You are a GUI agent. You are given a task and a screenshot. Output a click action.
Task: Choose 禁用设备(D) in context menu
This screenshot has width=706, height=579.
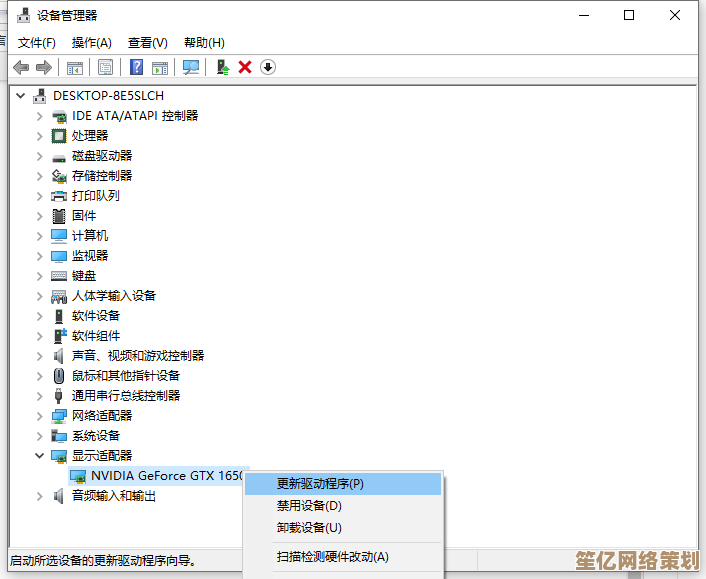[x=309, y=506]
